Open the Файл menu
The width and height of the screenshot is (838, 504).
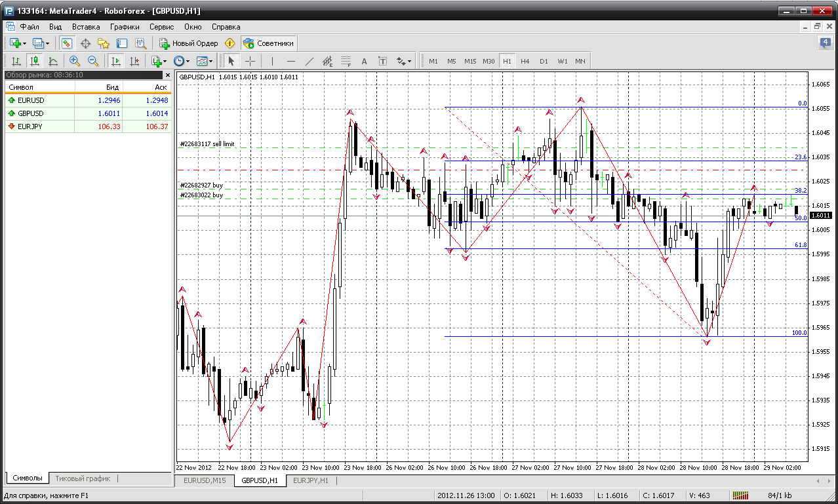pyautogui.click(x=30, y=27)
